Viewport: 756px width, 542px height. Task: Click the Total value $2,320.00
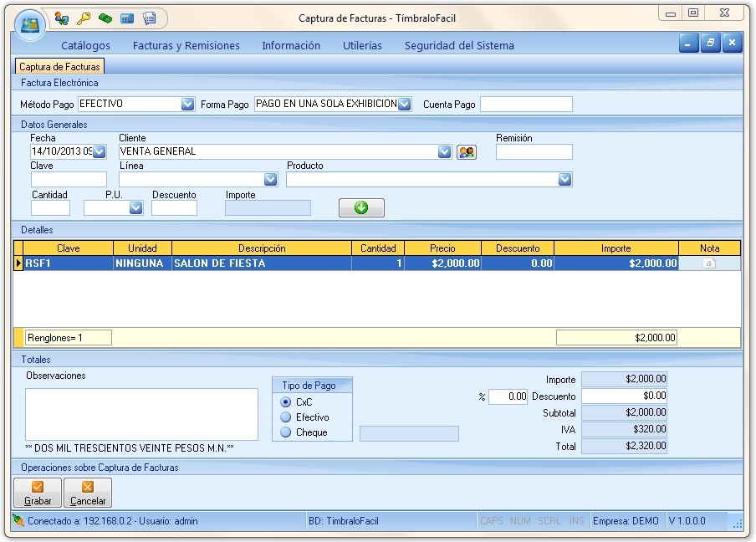pyautogui.click(x=625, y=446)
